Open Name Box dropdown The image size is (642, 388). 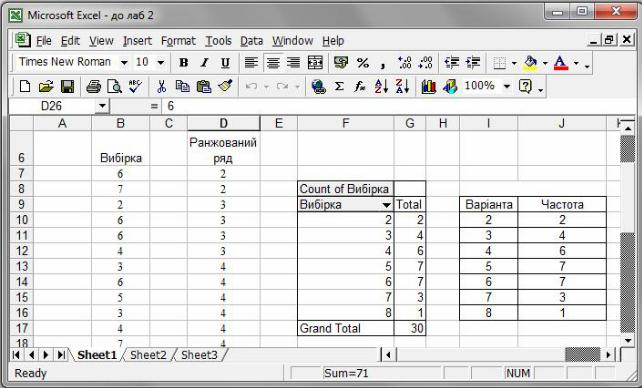[102, 106]
